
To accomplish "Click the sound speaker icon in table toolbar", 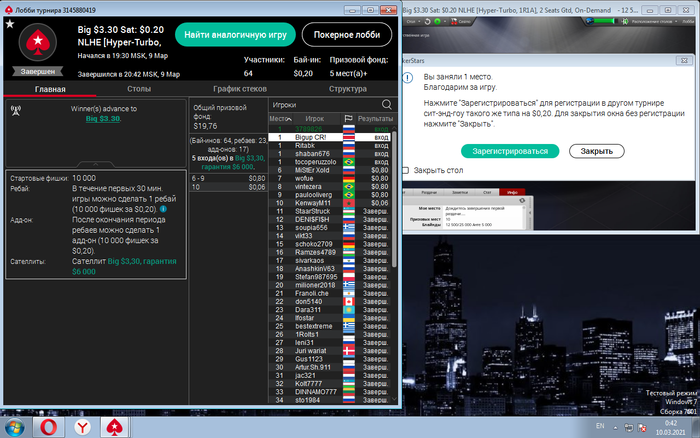I will (x=625, y=21).
